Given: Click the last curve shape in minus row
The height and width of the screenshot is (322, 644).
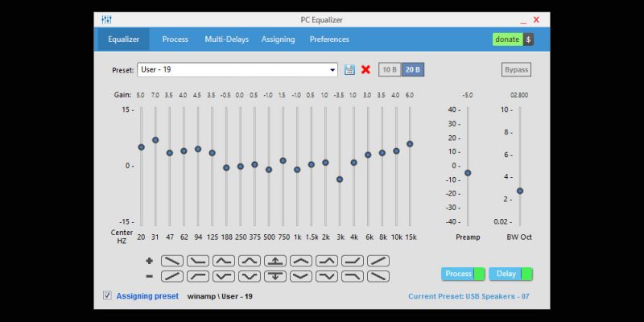Looking at the screenshot, I should [378, 276].
